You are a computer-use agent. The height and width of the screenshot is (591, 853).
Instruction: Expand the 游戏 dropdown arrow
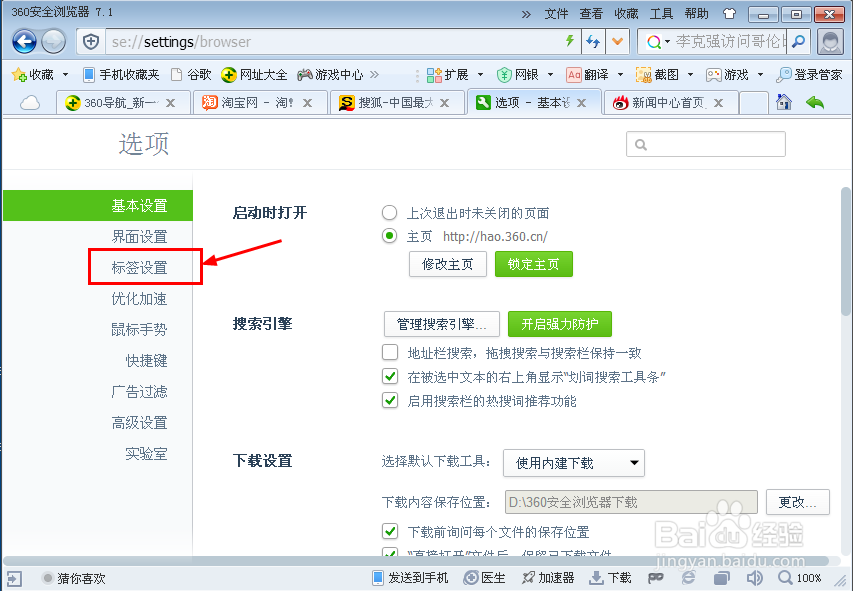(761, 75)
